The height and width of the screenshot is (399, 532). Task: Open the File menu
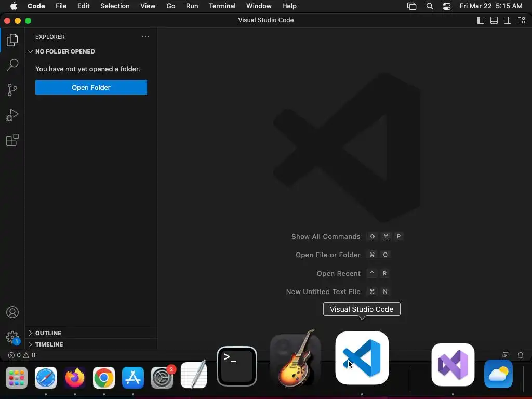(x=61, y=6)
